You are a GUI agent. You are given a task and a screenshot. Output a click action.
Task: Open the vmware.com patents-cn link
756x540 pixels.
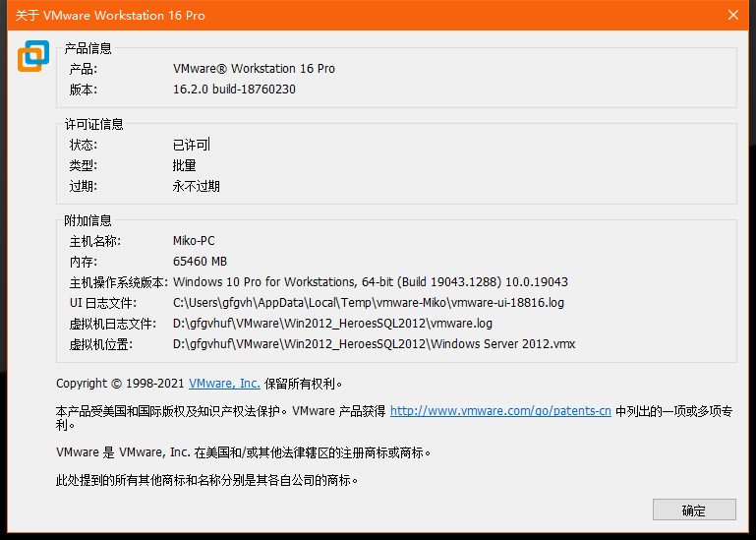click(500, 411)
